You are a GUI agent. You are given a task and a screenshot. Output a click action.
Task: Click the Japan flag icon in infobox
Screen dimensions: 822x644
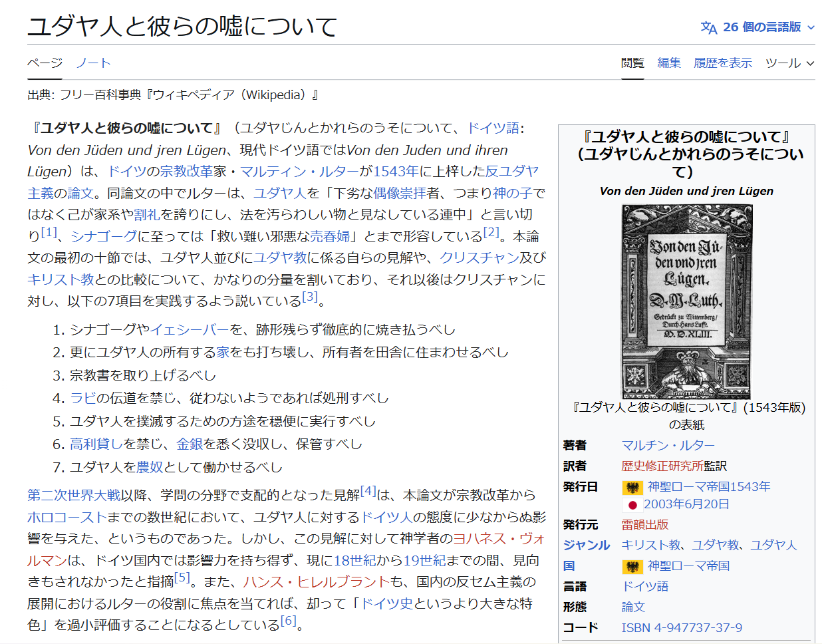pos(632,505)
